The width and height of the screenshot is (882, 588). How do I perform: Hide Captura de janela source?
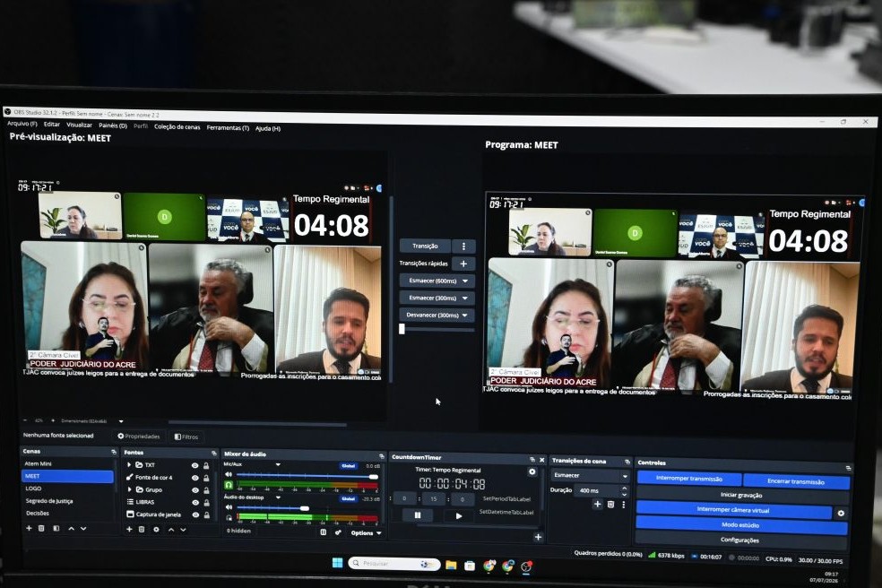pyautogui.click(x=195, y=514)
